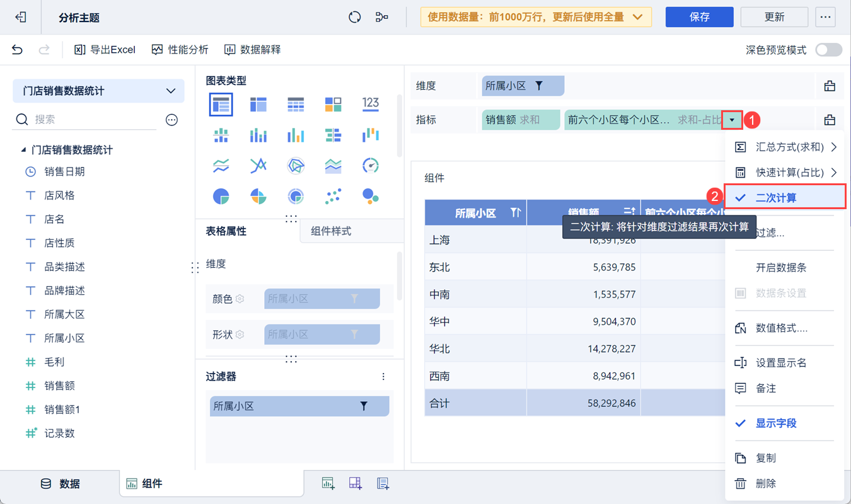851x504 pixels.
Task: Pick the partitioned line chart type
Action: [221, 166]
